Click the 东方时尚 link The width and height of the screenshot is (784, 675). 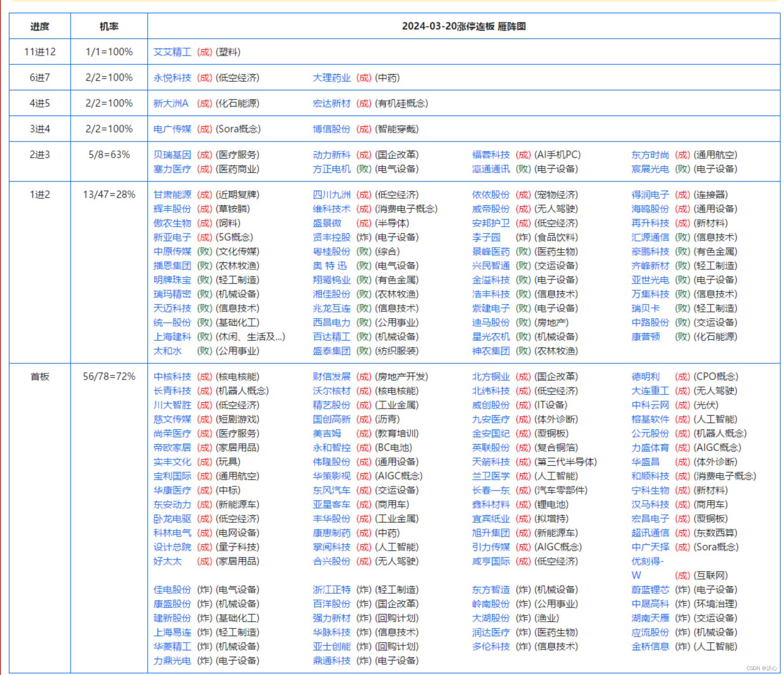650,155
